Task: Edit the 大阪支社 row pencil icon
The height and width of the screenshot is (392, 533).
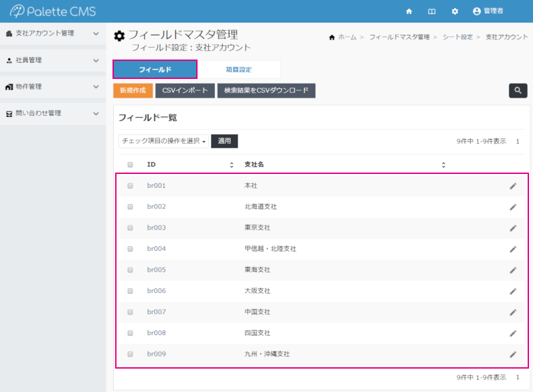Action: click(x=513, y=291)
